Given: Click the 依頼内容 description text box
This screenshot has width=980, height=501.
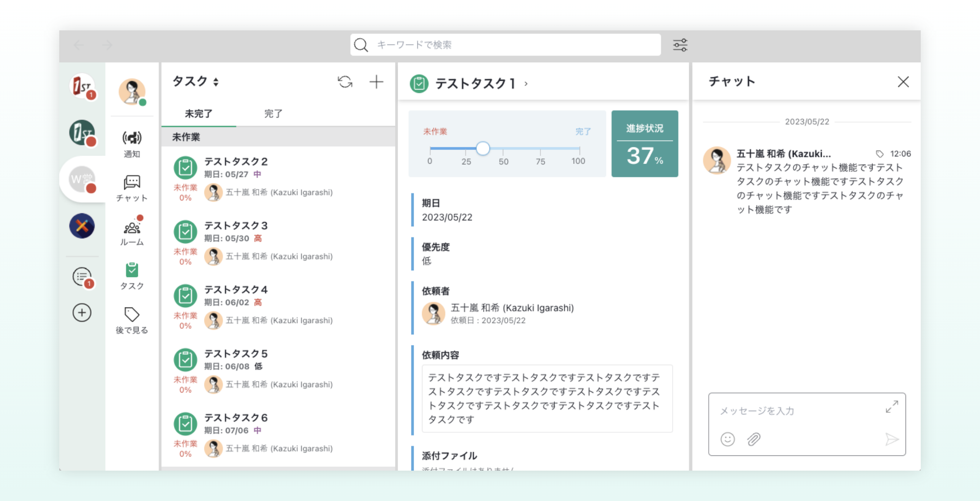Looking at the screenshot, I should tap(547, 399).
